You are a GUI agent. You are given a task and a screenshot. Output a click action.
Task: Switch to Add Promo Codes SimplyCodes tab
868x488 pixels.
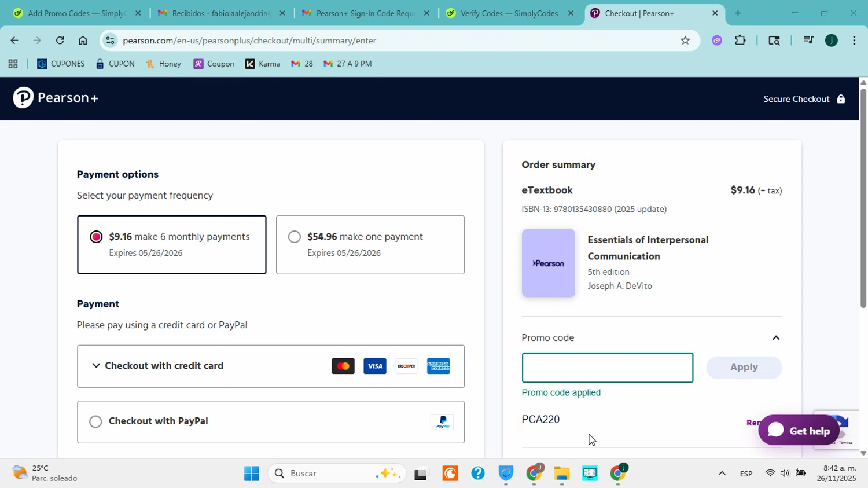pos(76,13)
